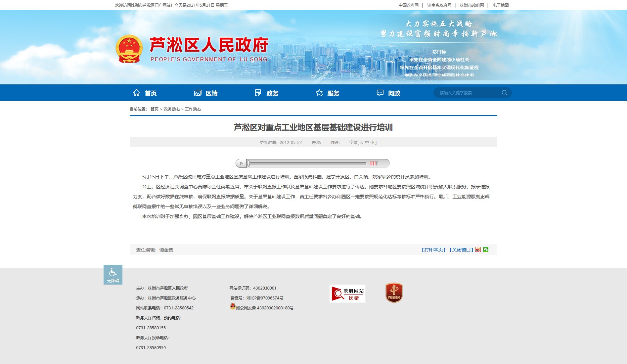Play the article audio
This screenshot has width=627, height=364.
pos(241,163)
